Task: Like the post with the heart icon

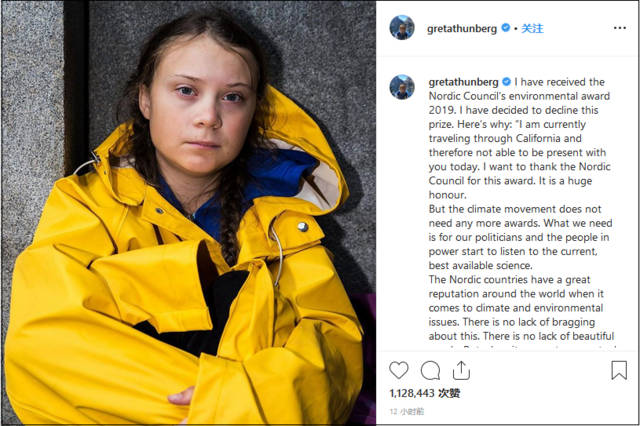Action: click(x=399, y=371)
